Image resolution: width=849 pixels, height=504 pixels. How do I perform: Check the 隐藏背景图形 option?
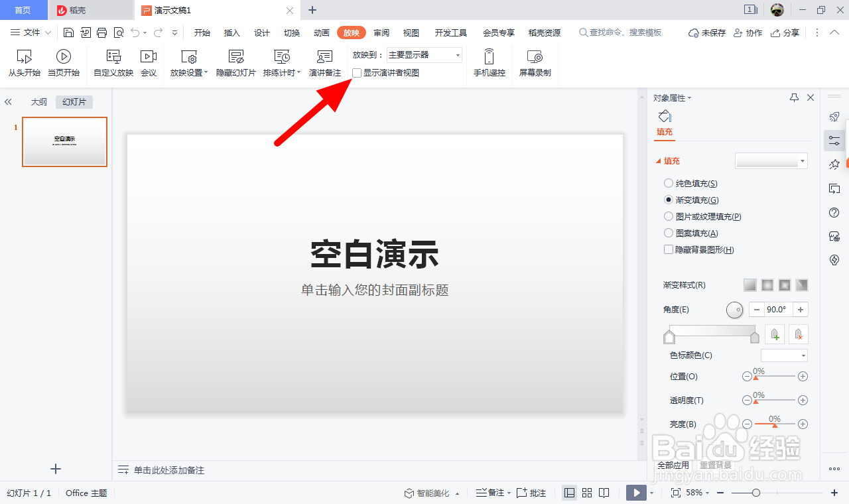669,249
